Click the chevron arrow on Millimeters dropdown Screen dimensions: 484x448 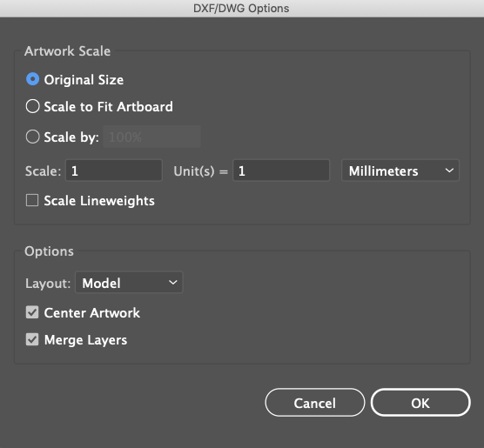tap(449, 170)
